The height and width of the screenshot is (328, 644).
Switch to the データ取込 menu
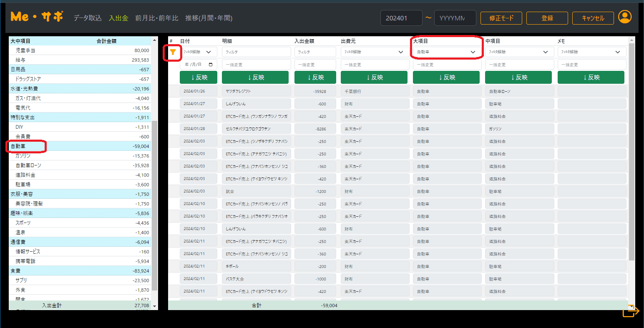[x=88, y=18]
